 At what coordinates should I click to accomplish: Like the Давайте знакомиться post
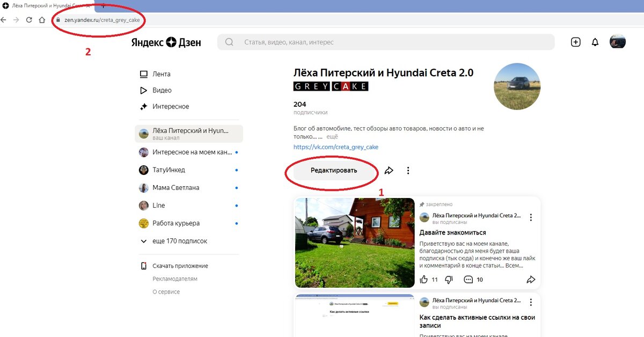424,279
